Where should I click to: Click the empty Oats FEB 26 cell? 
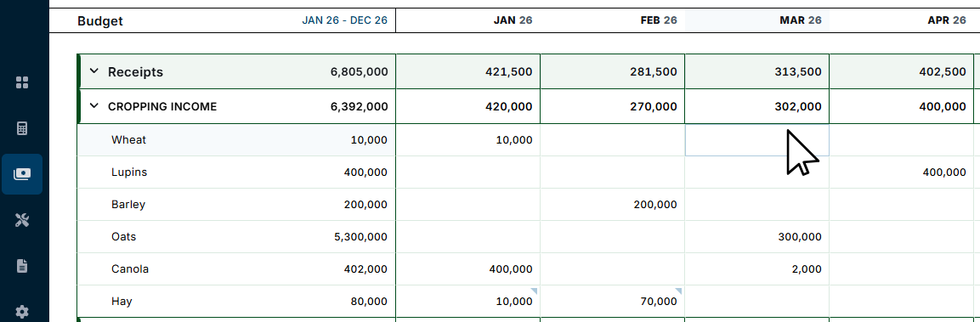[613, 237]
